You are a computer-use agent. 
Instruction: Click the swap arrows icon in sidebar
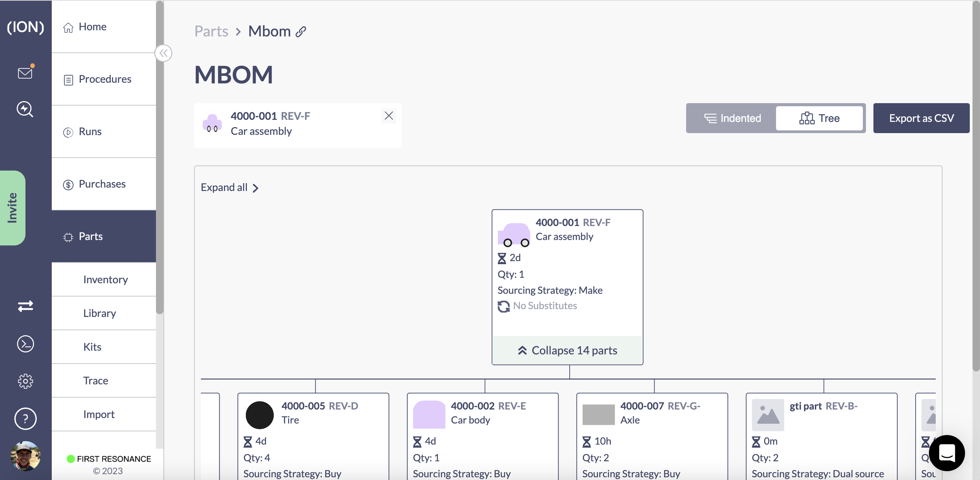coord(25,306)
